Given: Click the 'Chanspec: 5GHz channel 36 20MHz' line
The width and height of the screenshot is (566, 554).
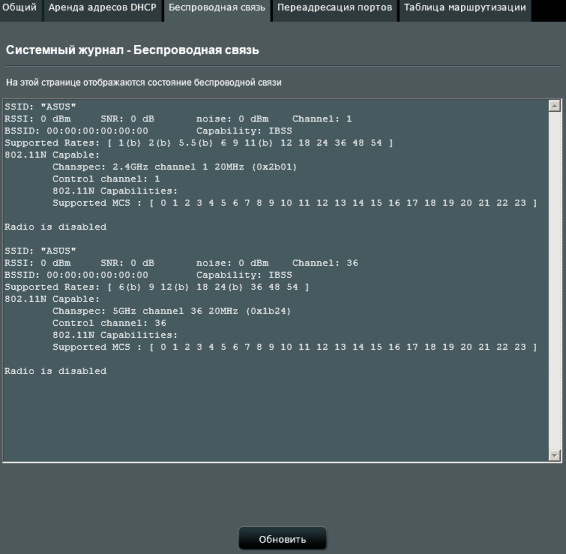Looking at the screenshot, I should tap(172, 311).
